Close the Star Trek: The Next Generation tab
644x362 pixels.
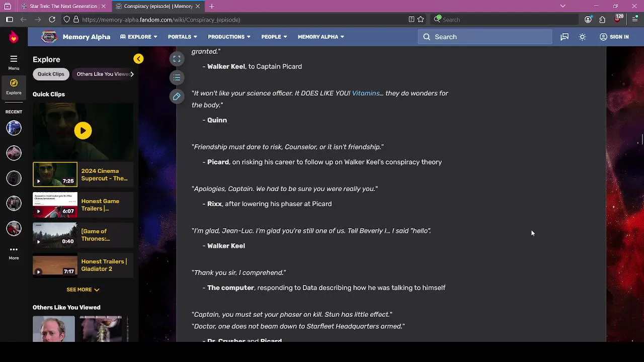[103, 6]
